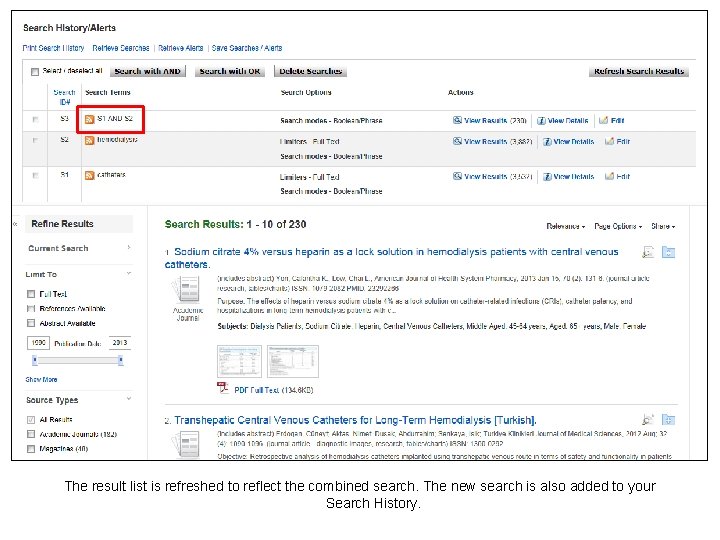720x540 pixels.
Task: Click Retrieve Alerts link
Action: [x=181, y=48]
